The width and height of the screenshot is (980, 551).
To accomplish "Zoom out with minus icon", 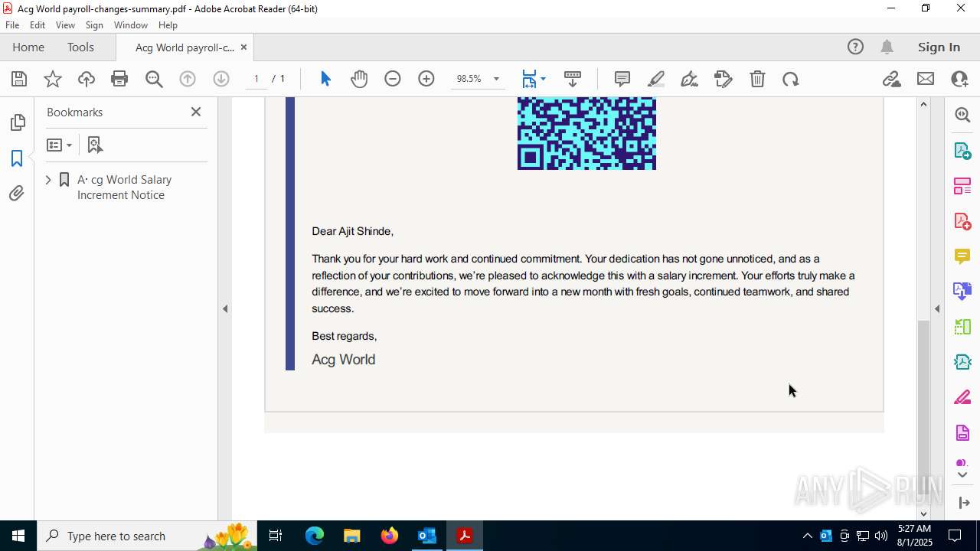I will [393, 79].
